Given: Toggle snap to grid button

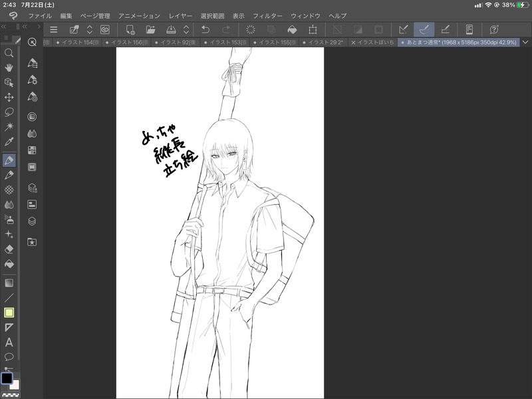Looking at the screenshot, I should (x=444, y=29).
